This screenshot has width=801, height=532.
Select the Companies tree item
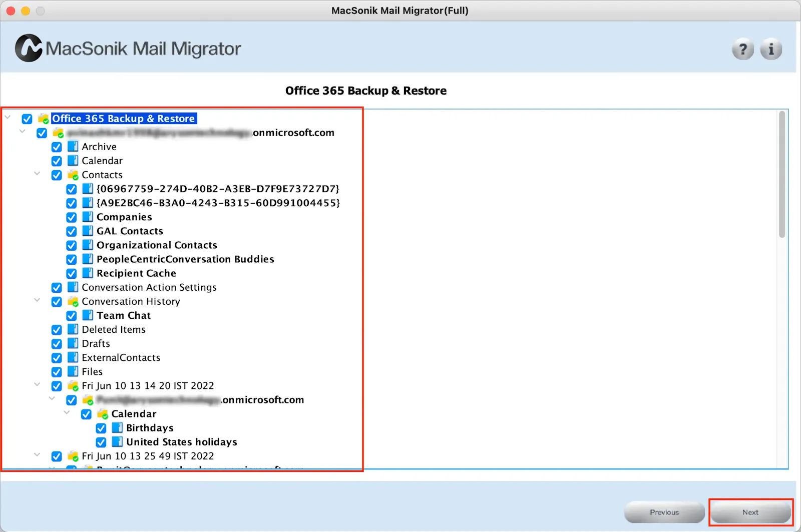coord(124,217)
